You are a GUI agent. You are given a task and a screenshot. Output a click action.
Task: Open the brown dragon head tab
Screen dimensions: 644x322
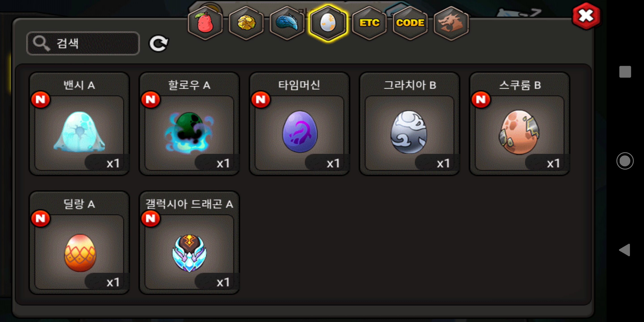(451, 23)
